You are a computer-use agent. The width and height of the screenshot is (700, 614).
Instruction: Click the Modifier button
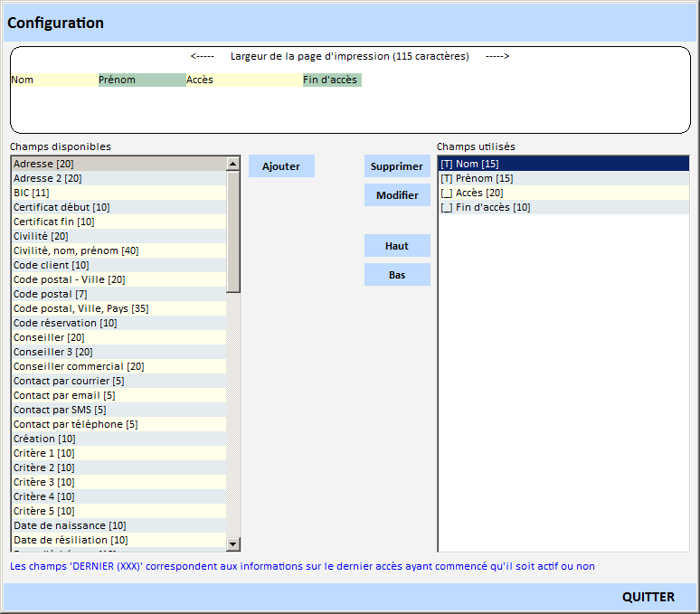tap(397, 195)
